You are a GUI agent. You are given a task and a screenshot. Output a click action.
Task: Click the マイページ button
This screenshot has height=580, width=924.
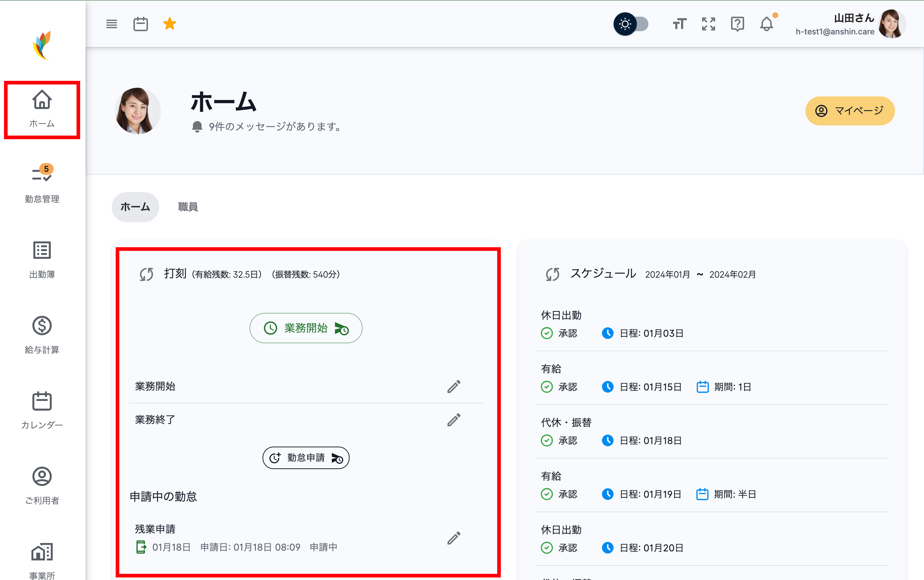[850, 111]
